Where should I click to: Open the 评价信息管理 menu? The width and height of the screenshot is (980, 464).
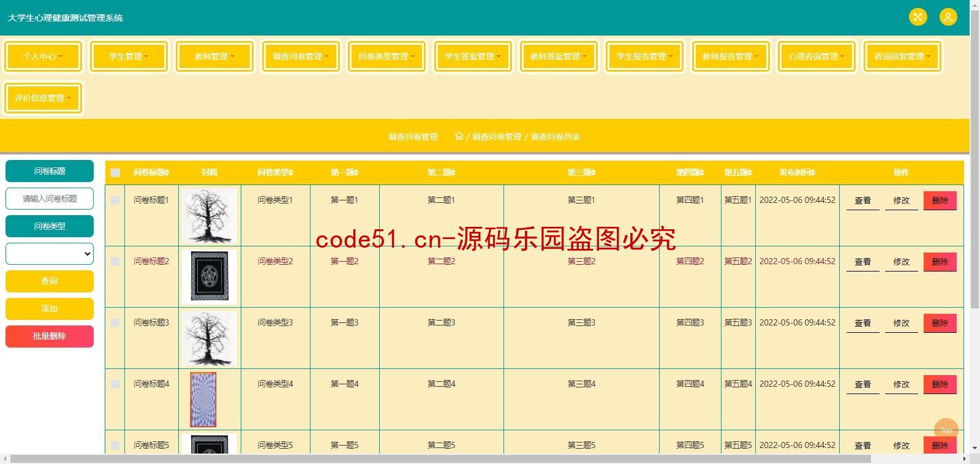coord(43,98)
